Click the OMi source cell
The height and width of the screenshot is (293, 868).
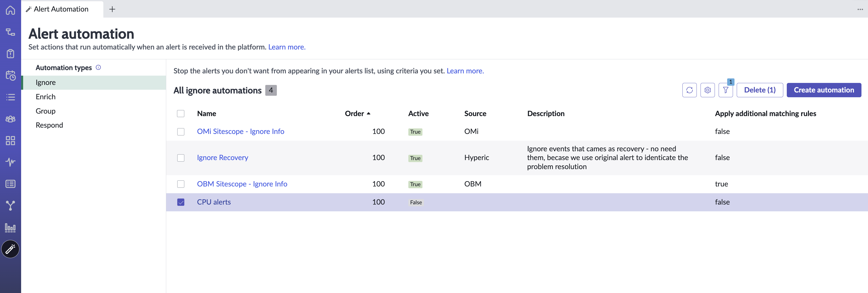tap(471, 131)
